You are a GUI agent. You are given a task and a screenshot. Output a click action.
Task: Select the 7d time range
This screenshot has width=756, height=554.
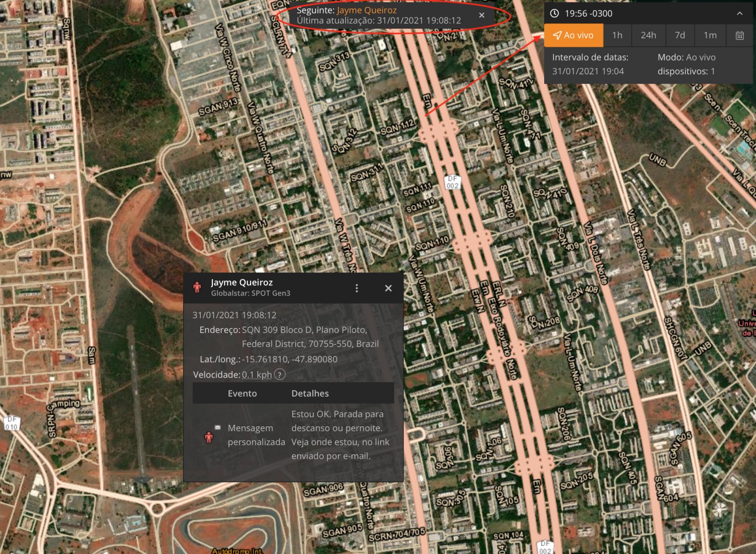click(680, 35)
